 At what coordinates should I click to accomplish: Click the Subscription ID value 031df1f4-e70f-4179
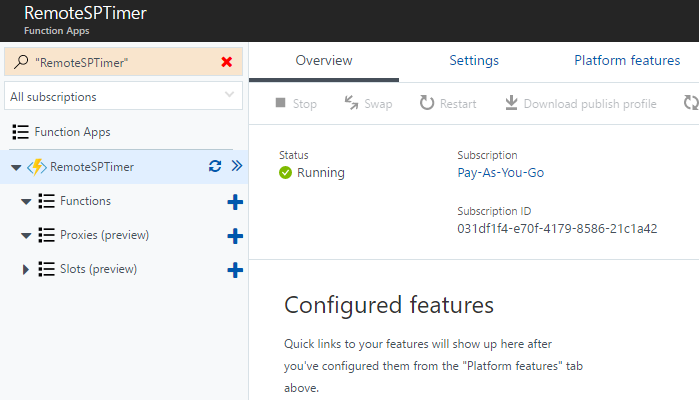[x=557, y=229]
